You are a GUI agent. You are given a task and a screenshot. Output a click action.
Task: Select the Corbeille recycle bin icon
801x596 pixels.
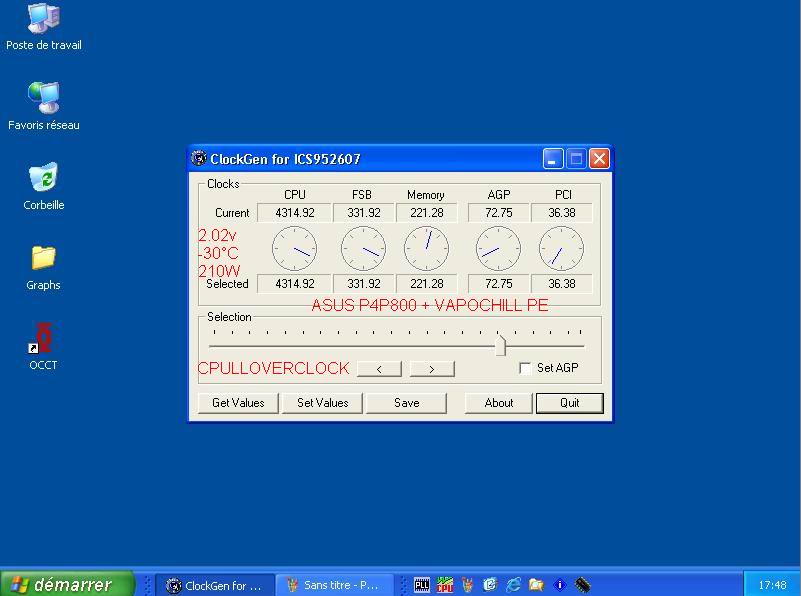tap(43, 186)
